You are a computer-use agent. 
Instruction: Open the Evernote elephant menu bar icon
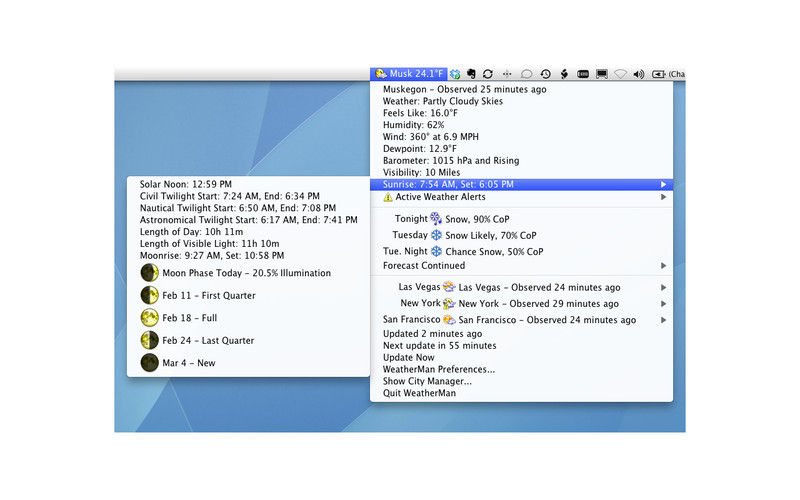pyautogui.click(x=471, y=74)
